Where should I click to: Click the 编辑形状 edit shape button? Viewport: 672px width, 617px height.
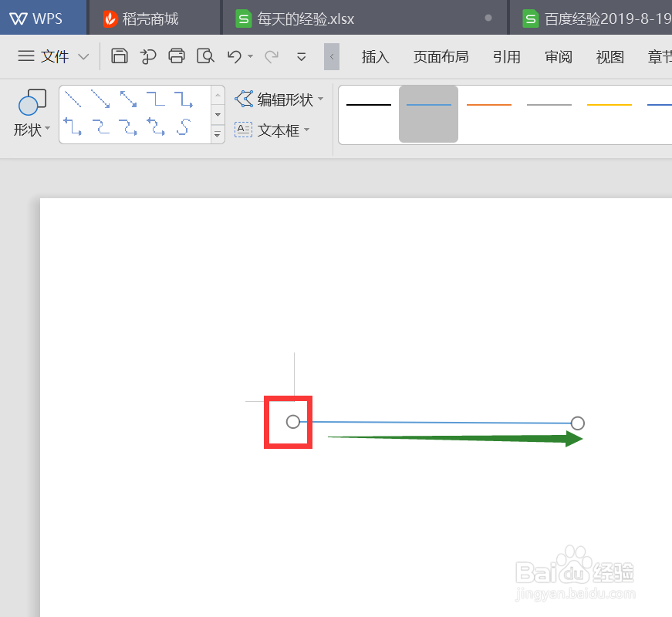click(279, 99)
